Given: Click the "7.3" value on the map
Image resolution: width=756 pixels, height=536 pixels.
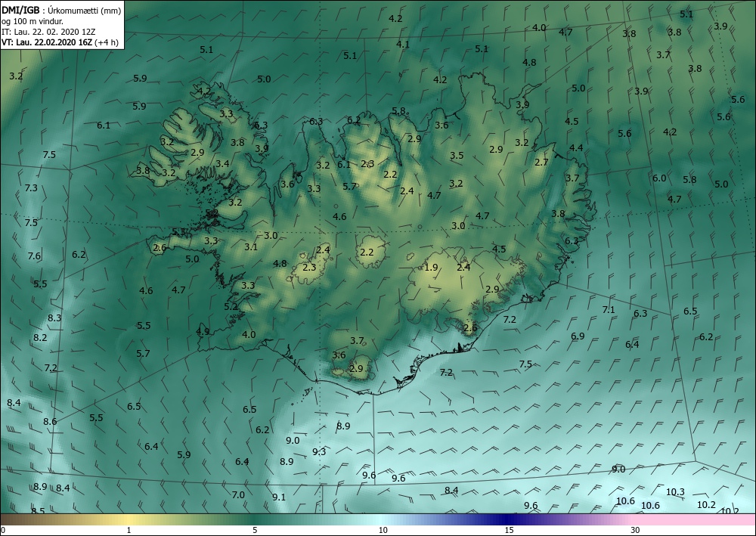Looking at the screenshot, I should 31,188.
